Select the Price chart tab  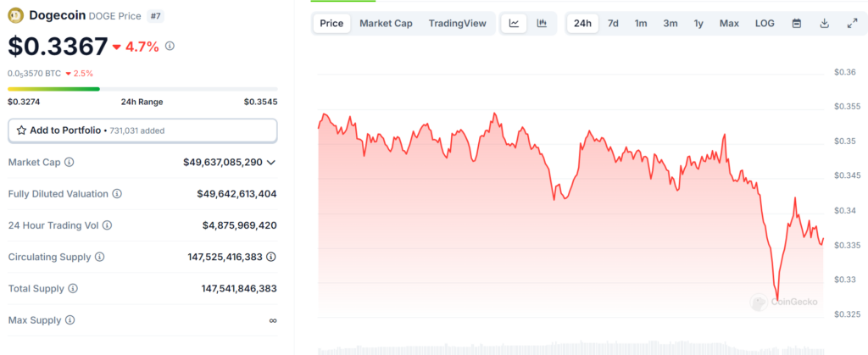pos(331,23)
